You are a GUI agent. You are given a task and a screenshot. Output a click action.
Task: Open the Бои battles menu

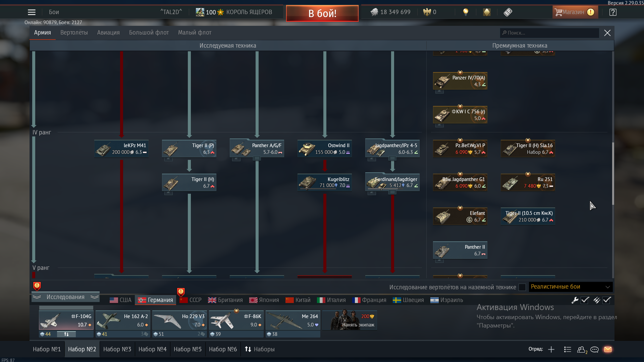pyautogui.click(x=54, y=12)
